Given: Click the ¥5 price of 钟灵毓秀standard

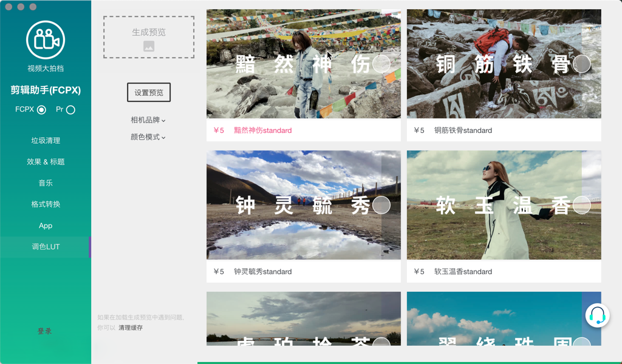Looking at the screenshot, I should 219,272.
